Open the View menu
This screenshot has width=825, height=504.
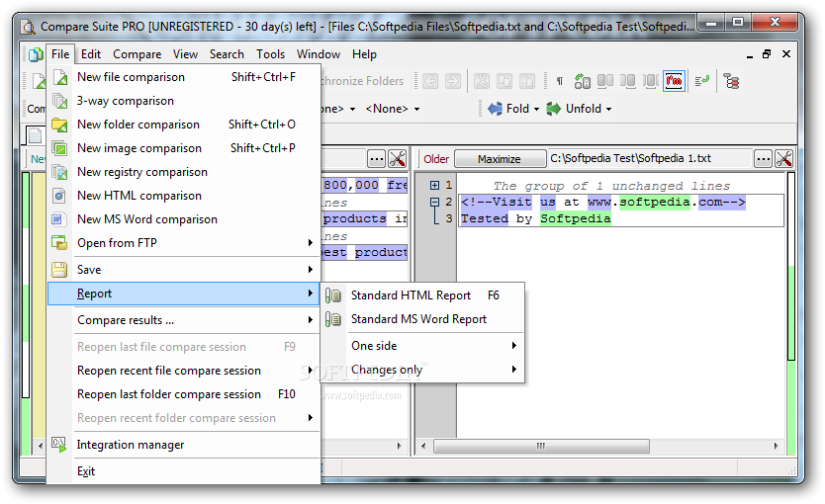click(185, 54)
